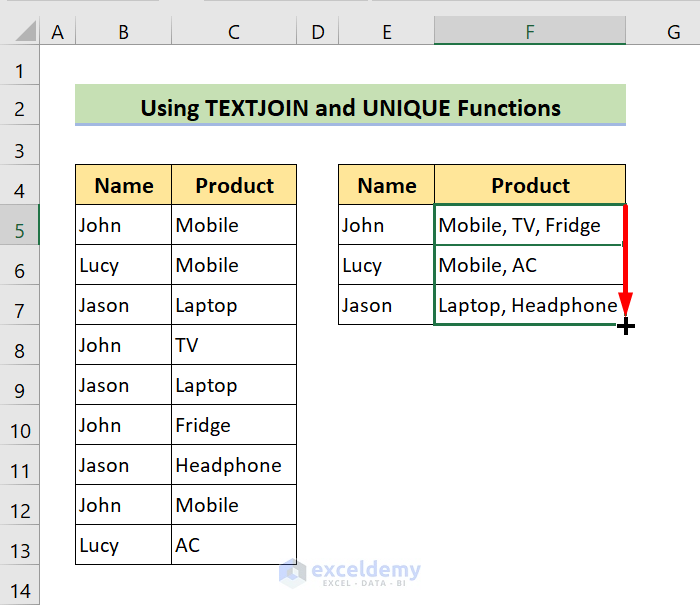Select cell 'Laptop' in row 7 column C
Viewport: 700px width, 605px height.
pos(234,305)
